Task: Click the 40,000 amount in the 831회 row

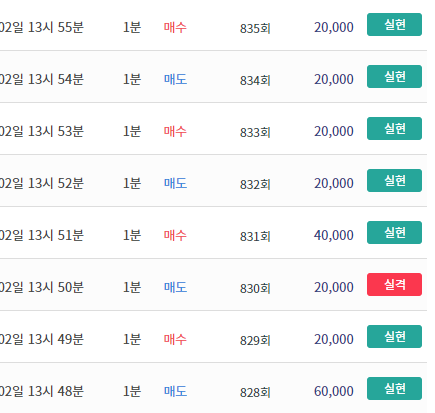Action: tap(334, 235)
